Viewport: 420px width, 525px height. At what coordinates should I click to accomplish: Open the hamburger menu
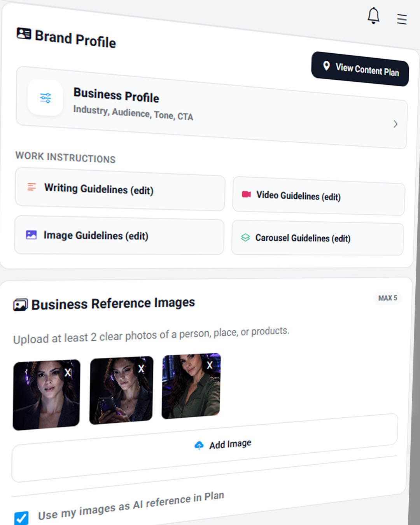pyautogui.click(x=402, y=19)
